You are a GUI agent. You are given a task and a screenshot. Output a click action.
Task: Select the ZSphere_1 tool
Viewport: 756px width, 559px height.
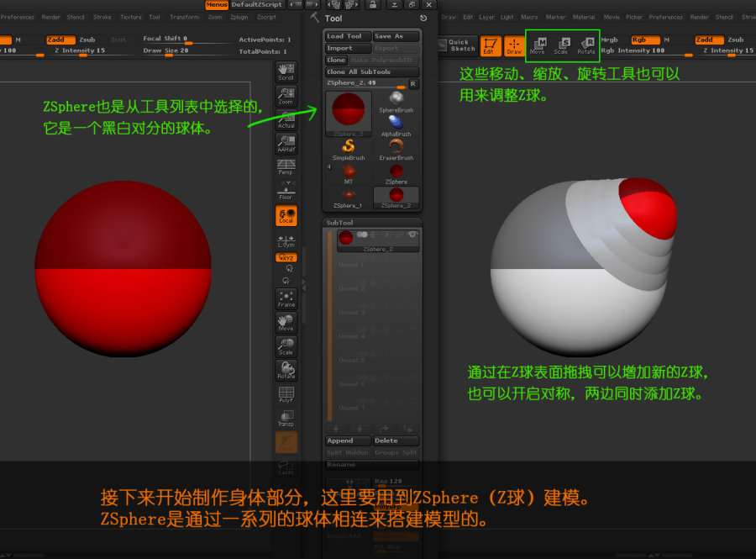click(x=348, y=198)
